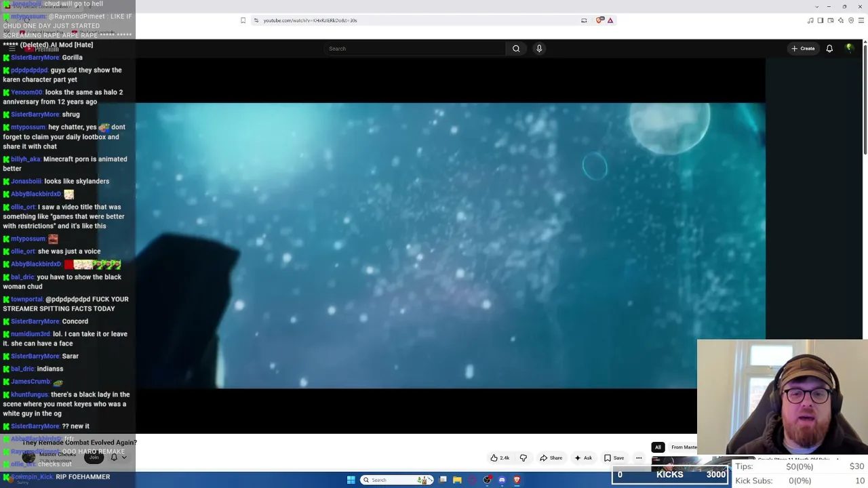Open OBS Studio from the taskbar

(x=487, y=480)
